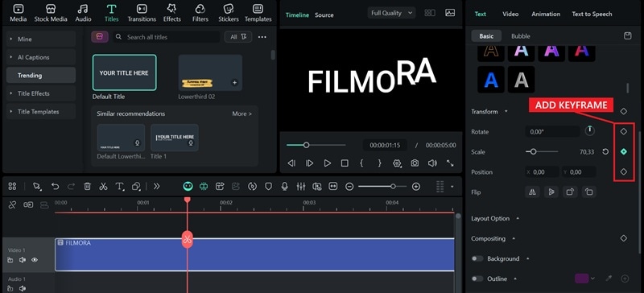
Task: Click the delete trash icon in timeline toolbar
Action: 87,187
